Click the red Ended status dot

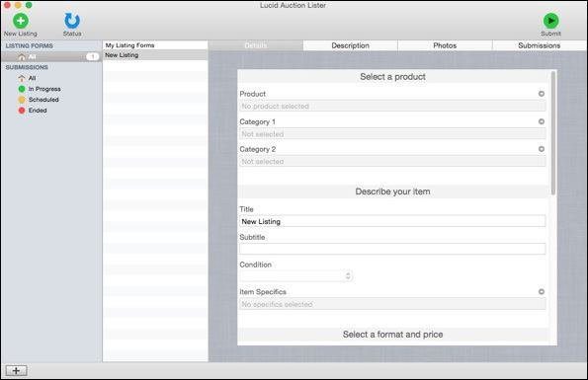click(22, 111)
